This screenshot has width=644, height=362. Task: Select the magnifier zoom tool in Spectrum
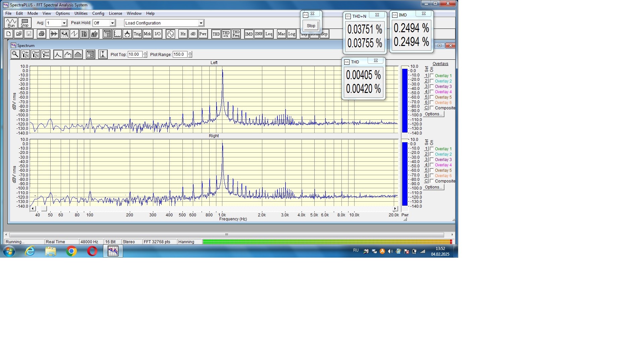[15, 54]
